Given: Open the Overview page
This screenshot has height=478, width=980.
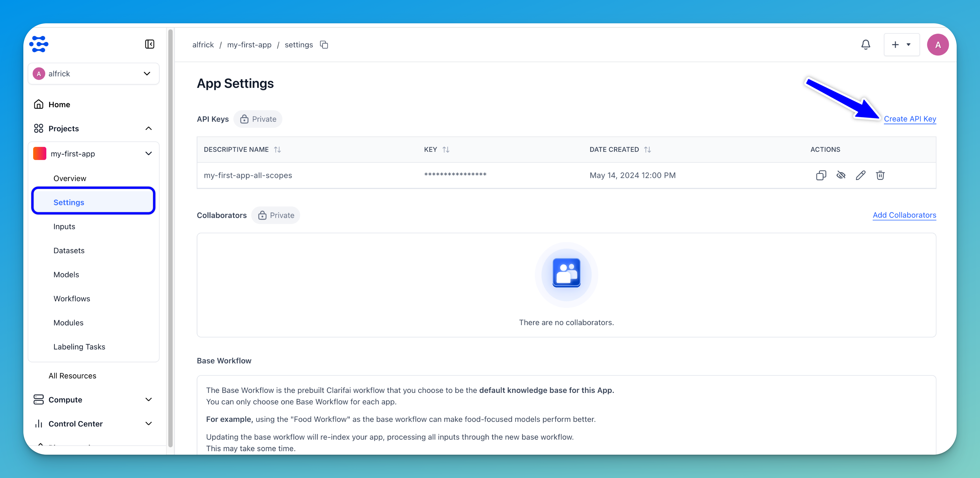Looking at the screenshot, I should (70, 178).
